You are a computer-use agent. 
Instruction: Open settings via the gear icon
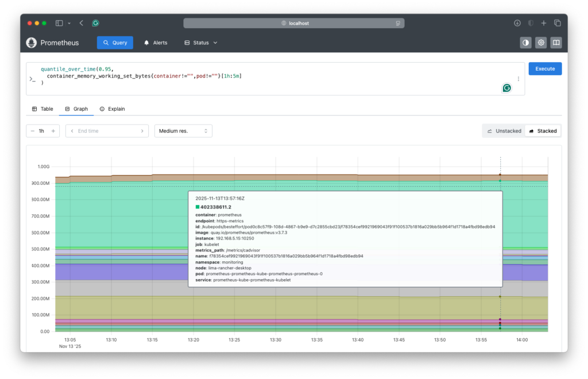click(x=540, y=42)
